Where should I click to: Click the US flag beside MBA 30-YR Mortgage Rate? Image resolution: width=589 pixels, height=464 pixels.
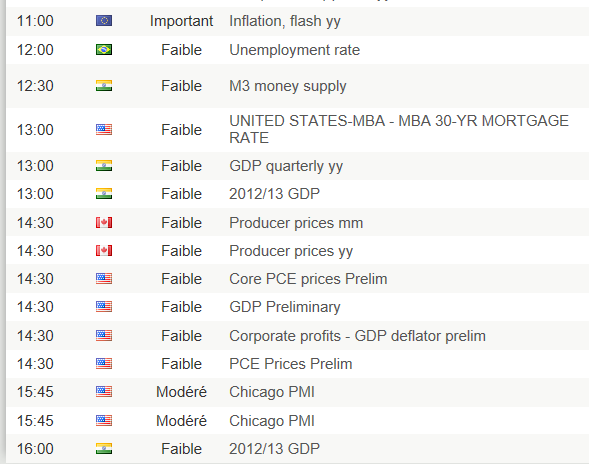coord(104,130)
